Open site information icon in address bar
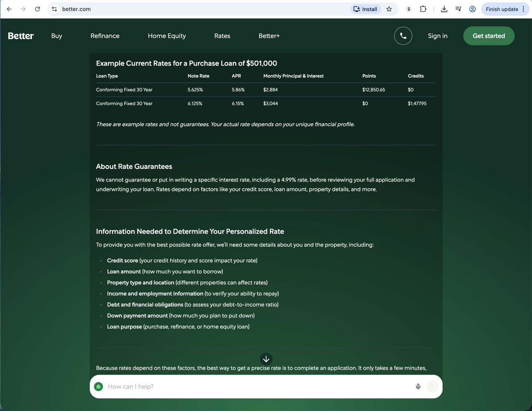Viewport: 532px width, 411px height. [54, 9]
